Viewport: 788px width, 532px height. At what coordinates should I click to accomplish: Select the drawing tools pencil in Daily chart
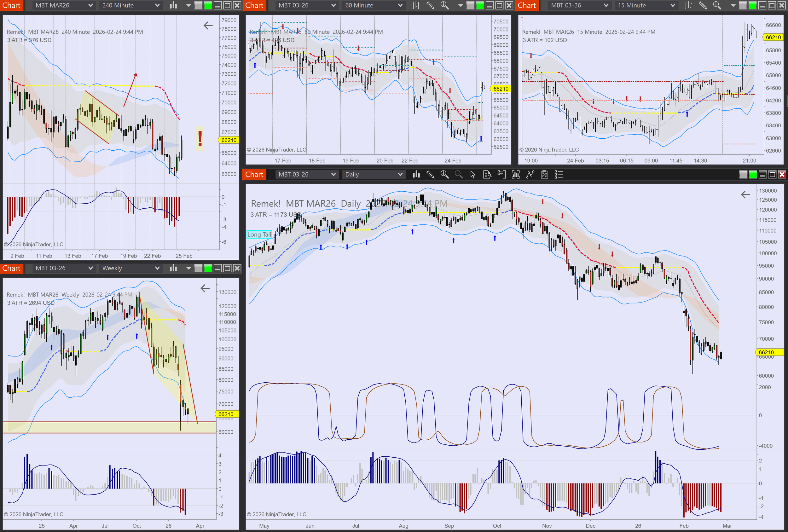coord(430,175)
